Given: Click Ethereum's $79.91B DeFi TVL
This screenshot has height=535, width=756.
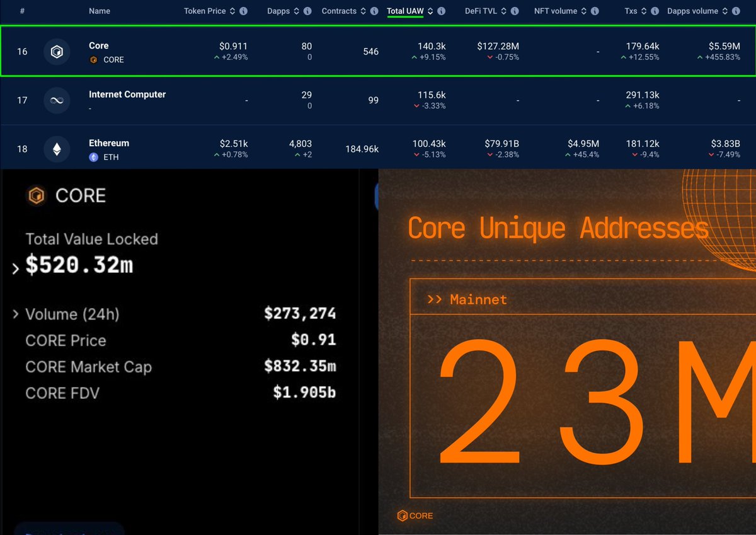Looking at the screenshot, I should [x=502, y=144].
